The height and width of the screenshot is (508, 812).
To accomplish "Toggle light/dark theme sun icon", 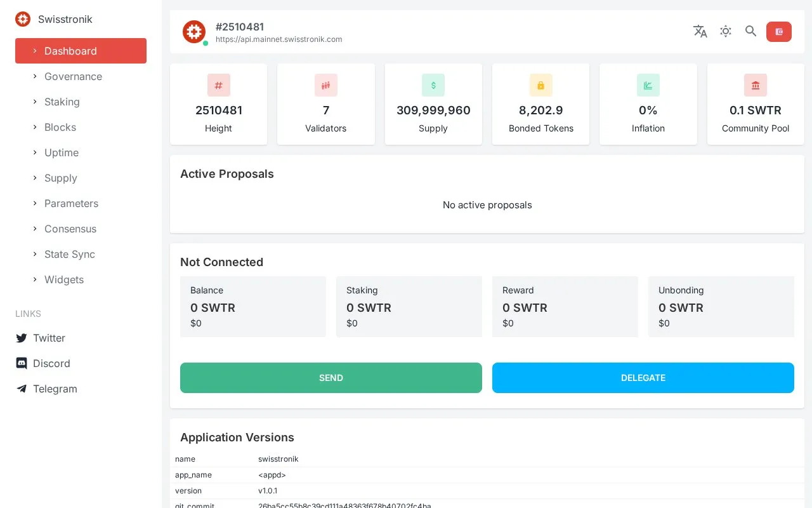I will 726,31.
